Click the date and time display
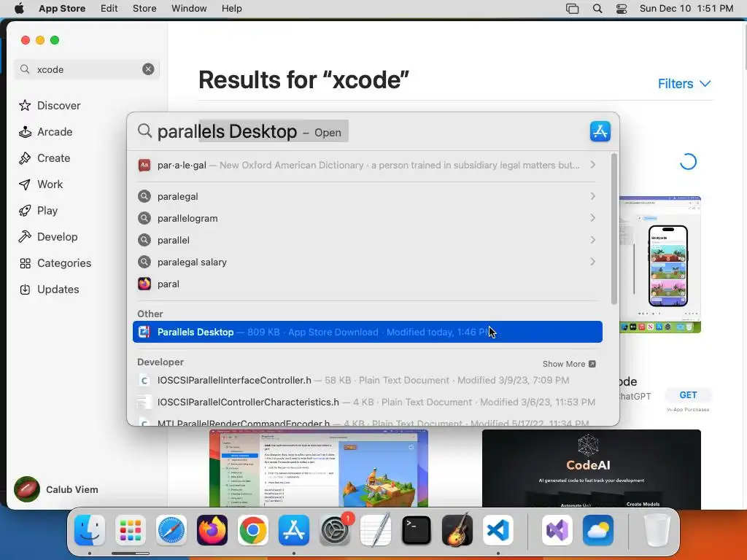The height and width of the screenshot is (560, 747). tap(686, 9)
